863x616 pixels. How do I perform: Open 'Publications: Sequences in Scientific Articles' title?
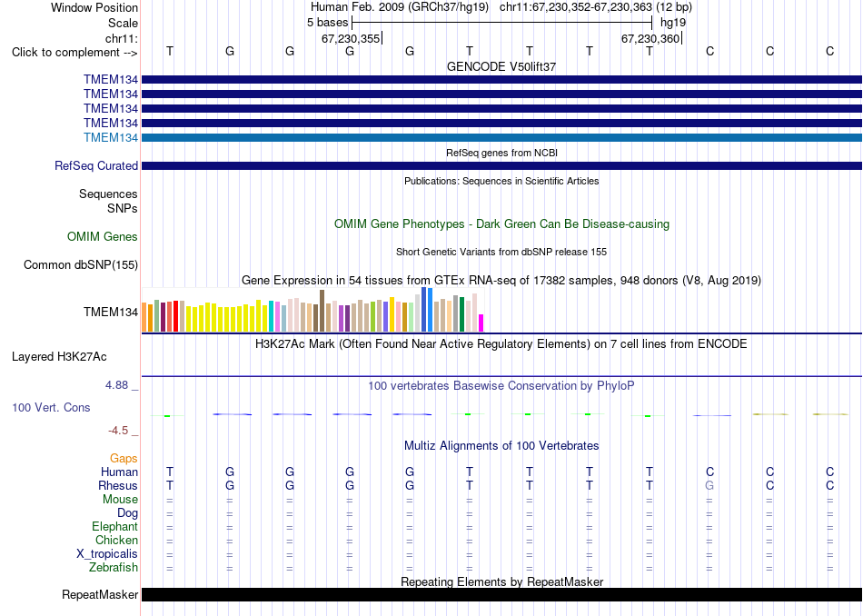(501, 181)
